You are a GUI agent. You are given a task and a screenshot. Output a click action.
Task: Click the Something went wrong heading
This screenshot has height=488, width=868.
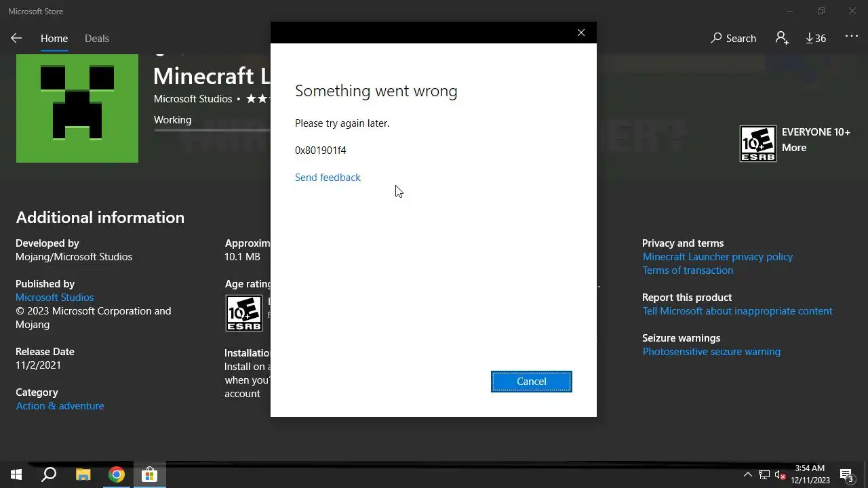tap(376, 91)
